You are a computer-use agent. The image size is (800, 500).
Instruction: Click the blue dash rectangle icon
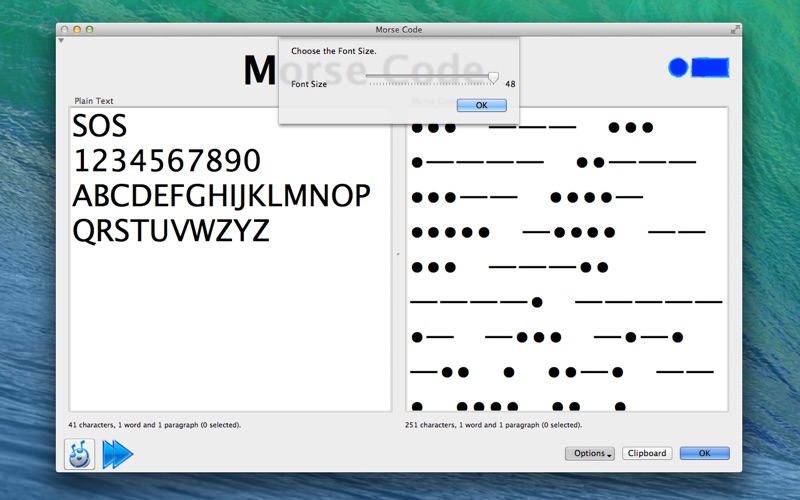710,68
